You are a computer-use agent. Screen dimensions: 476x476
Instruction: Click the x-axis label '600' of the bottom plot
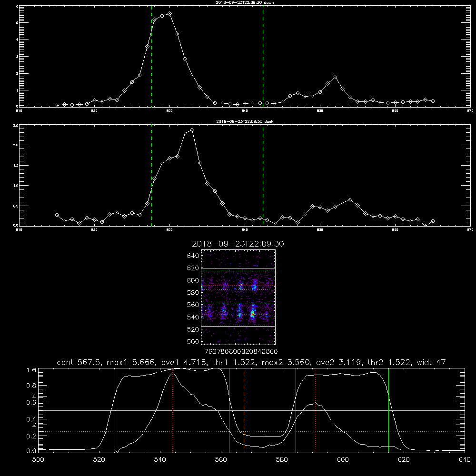[x=343, y=460]
